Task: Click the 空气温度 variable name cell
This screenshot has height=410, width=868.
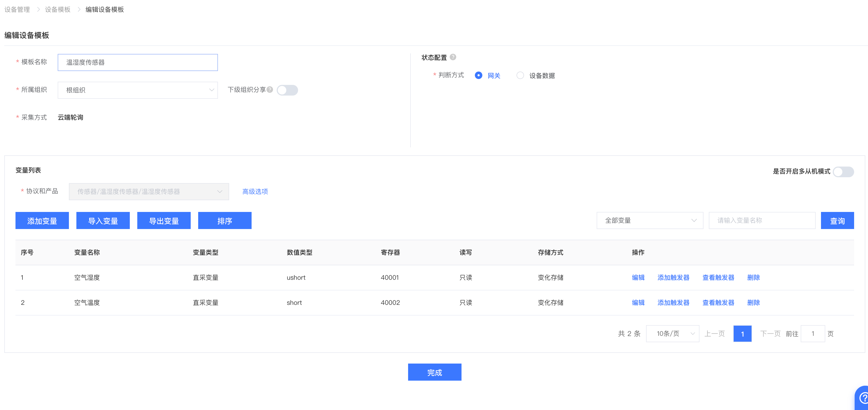Action: coord(87,302)
